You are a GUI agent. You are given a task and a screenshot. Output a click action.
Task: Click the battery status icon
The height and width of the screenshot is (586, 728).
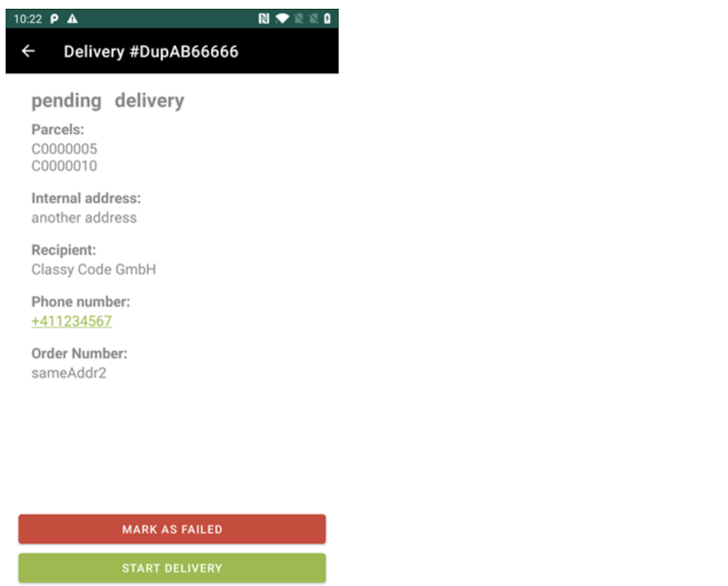pos(327,18)
